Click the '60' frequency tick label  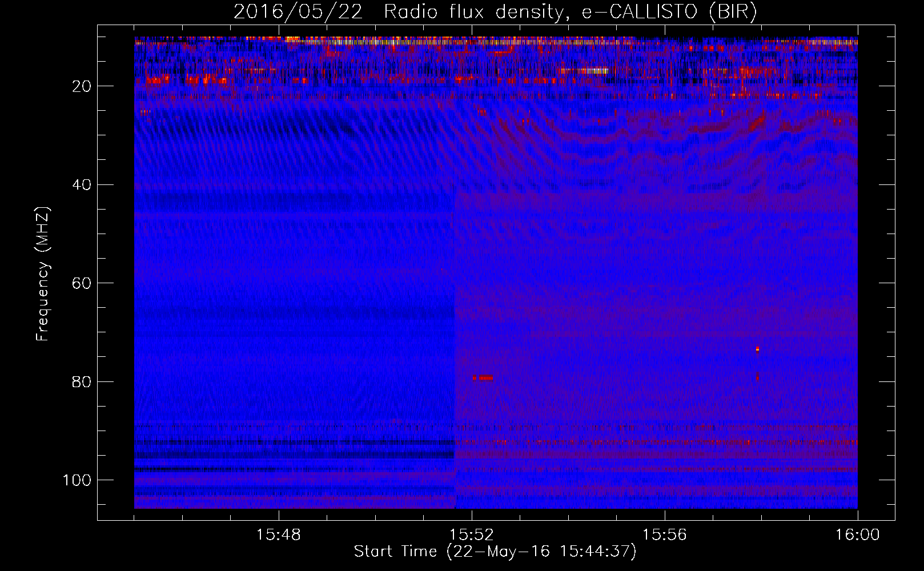click(x=82, y=284)
